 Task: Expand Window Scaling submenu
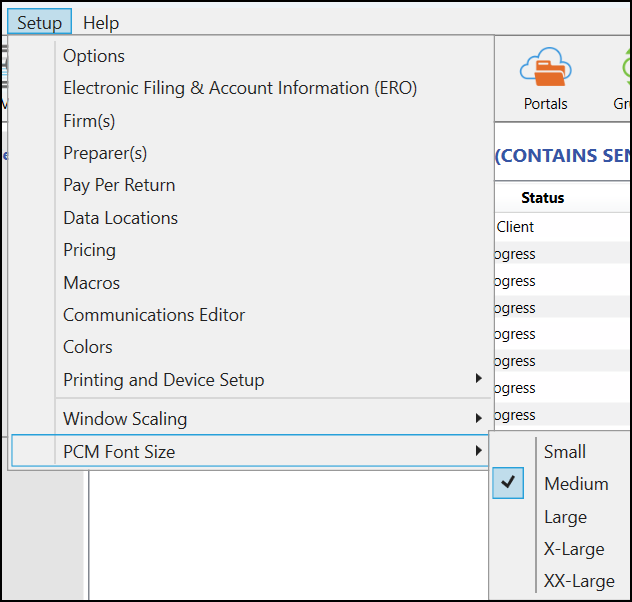pos(251,419)
